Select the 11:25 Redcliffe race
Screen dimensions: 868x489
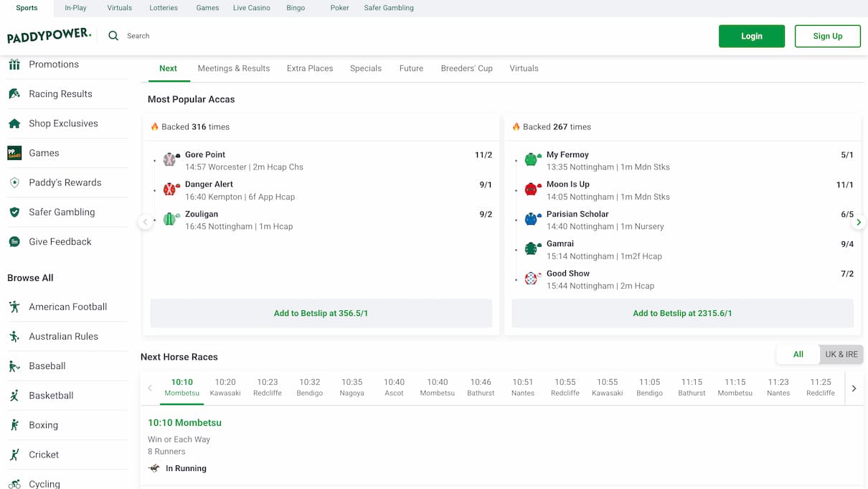(821, 388)
